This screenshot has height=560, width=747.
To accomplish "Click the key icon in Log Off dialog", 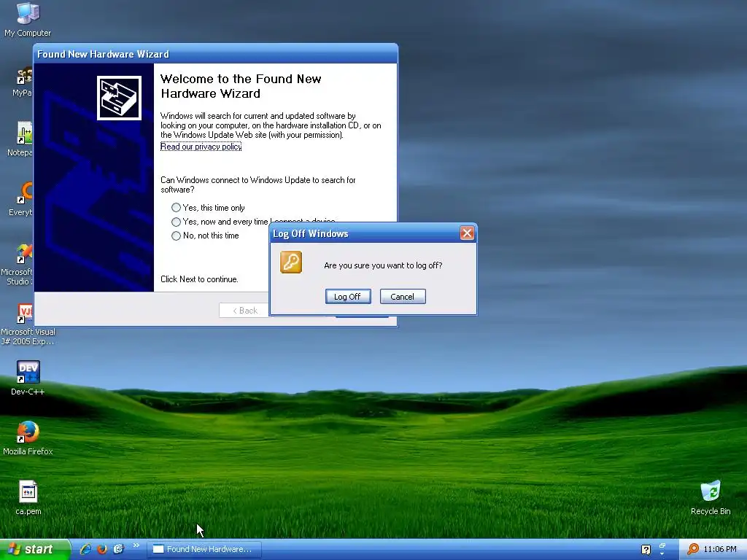I will (x=290, y=262).
